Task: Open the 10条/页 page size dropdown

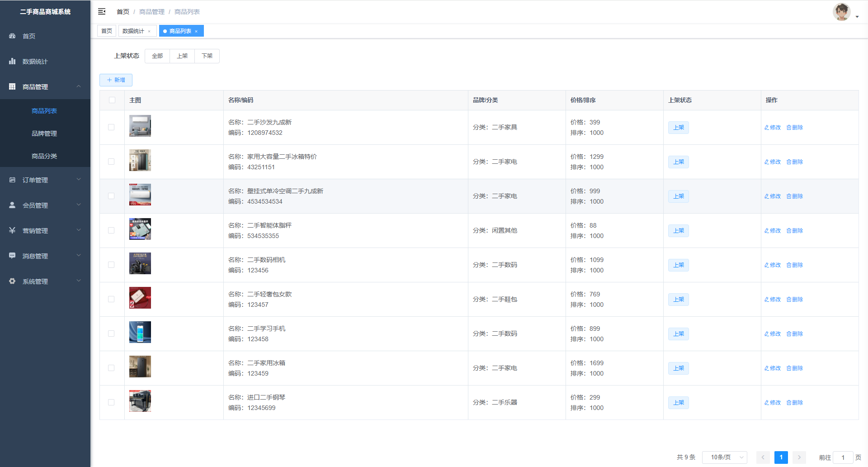Action: pyautogui.click(x=724, y=457)
